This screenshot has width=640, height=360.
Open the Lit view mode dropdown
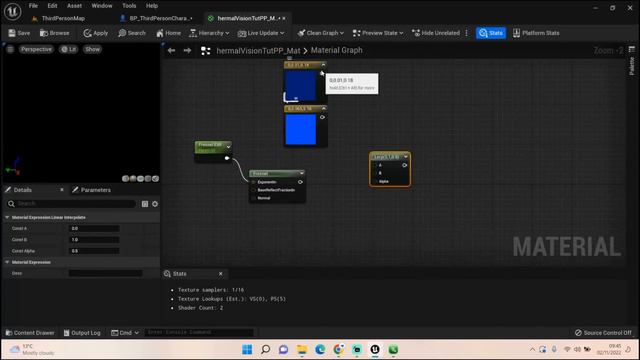(x=69, y=49)
